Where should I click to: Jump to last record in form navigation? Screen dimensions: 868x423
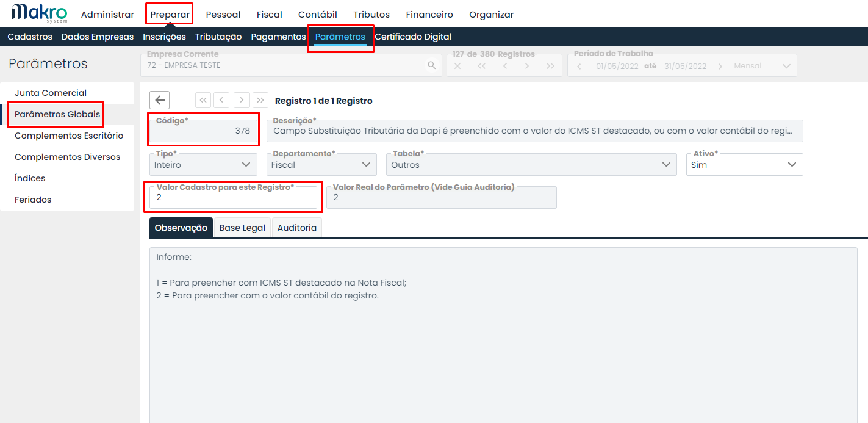tap(260, 100)
